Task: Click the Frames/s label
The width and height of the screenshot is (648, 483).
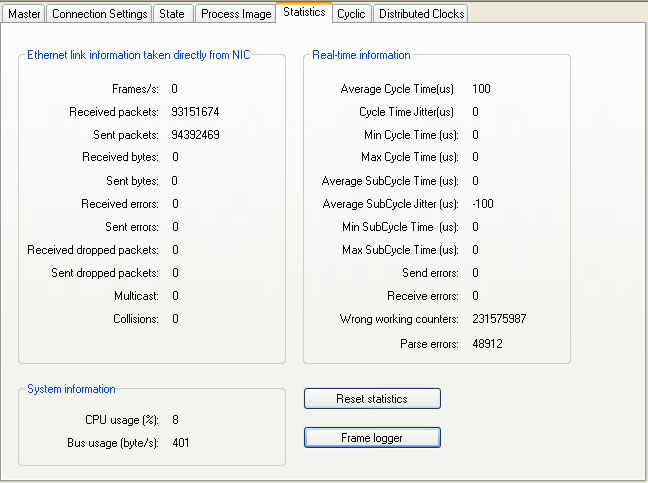Action: (135, 89)
